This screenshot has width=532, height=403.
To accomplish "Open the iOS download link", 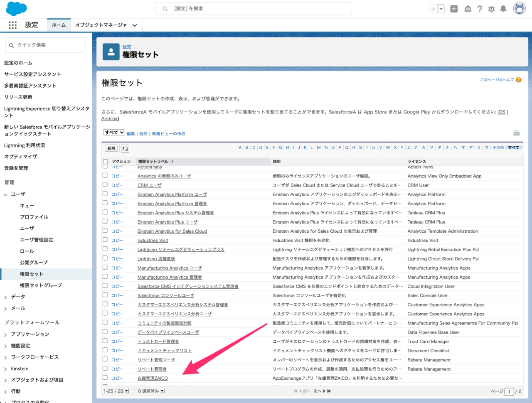I will pyautogui.click(x=502, y=112).
